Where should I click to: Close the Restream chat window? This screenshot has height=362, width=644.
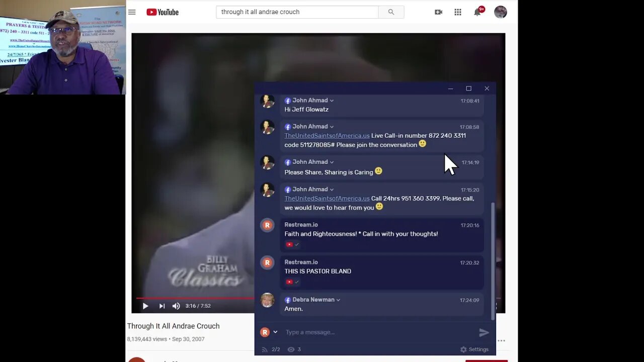pyautogui.click(x=487, y=88)
